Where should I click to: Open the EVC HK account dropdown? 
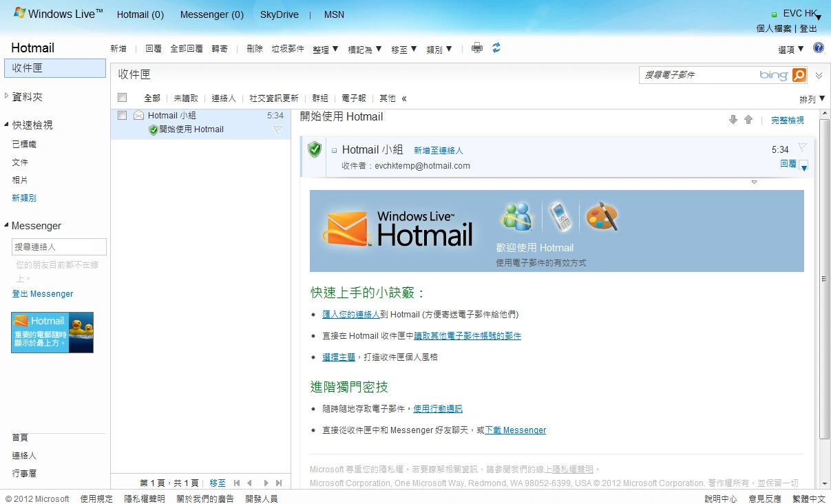pos(819,17)
